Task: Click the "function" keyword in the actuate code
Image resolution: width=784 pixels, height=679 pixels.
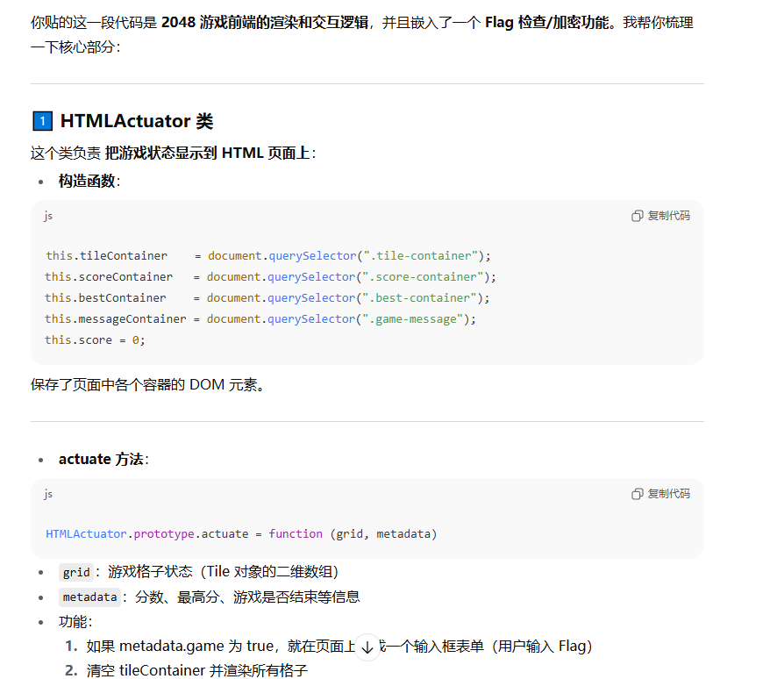Action: [x=296, y=534]
